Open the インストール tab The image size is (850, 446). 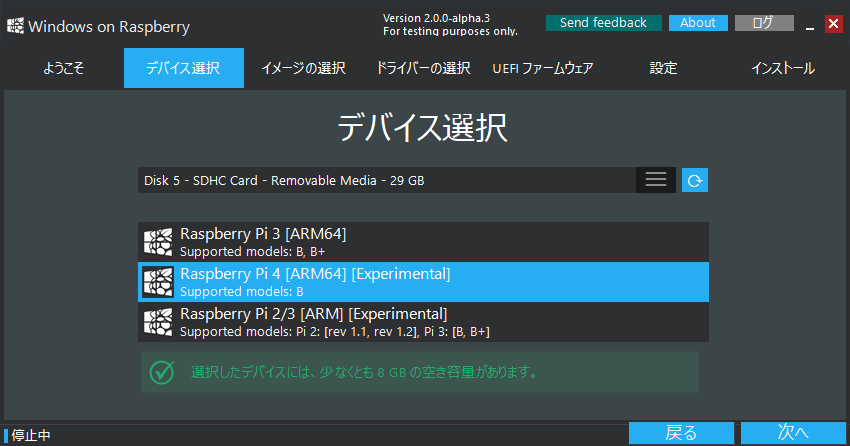pyautogui.click(x=783, y=68)
